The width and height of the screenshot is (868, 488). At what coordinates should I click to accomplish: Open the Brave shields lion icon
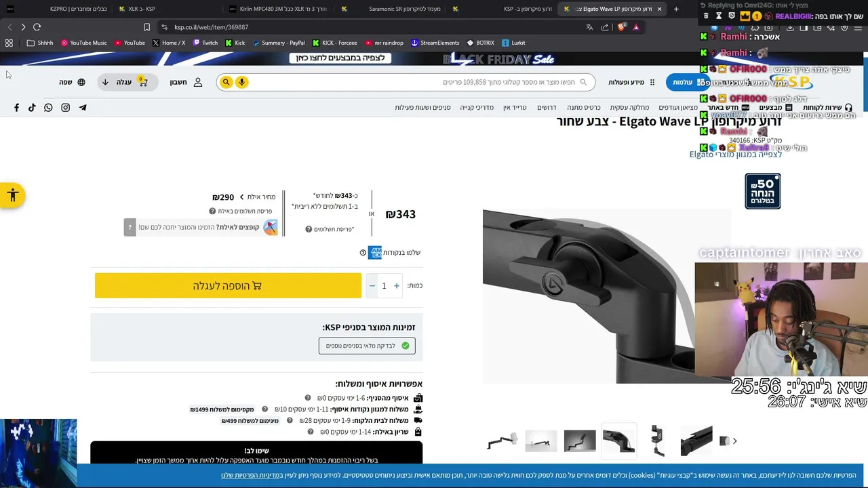pos(621,27)
